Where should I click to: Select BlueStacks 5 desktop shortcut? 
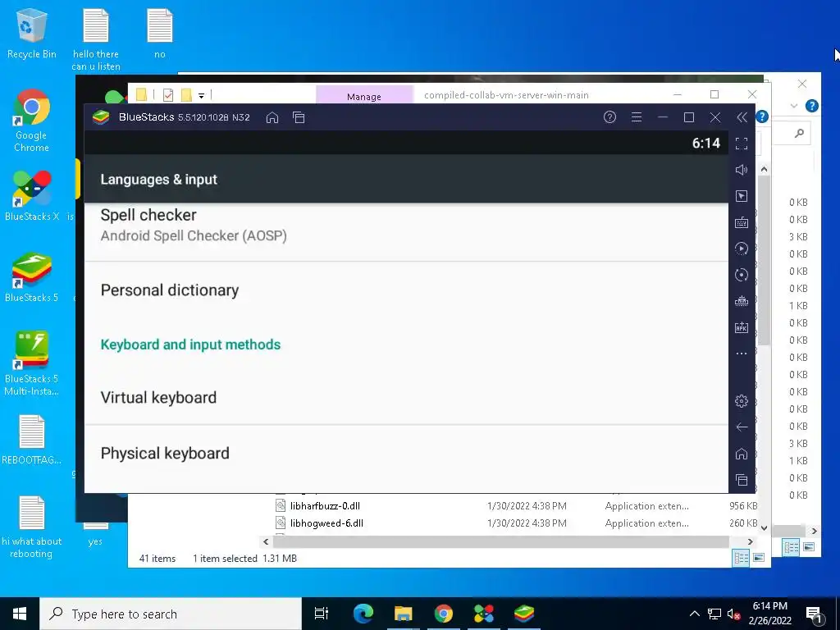(32, 277)
